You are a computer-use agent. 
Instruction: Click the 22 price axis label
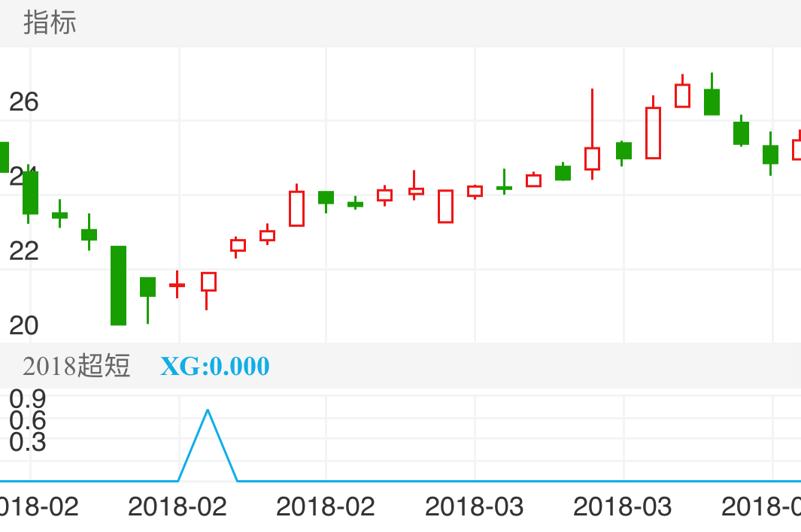[23, 251]
